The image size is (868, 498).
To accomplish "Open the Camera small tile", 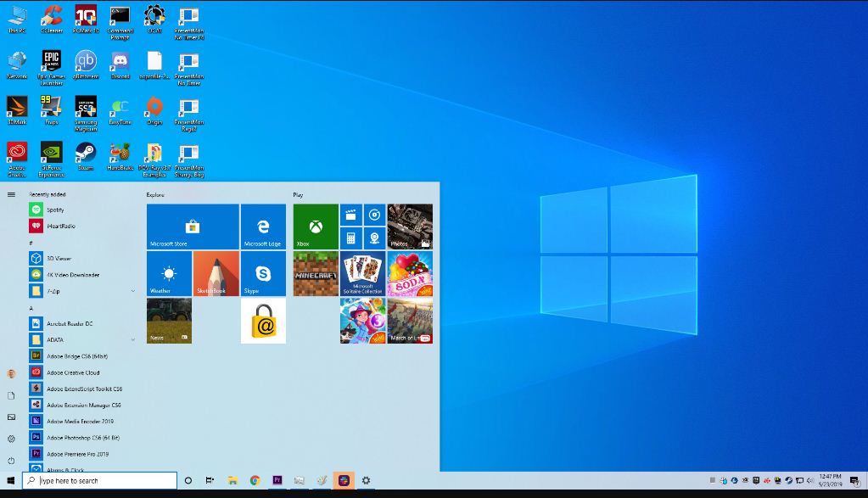I will coord(375,238).
